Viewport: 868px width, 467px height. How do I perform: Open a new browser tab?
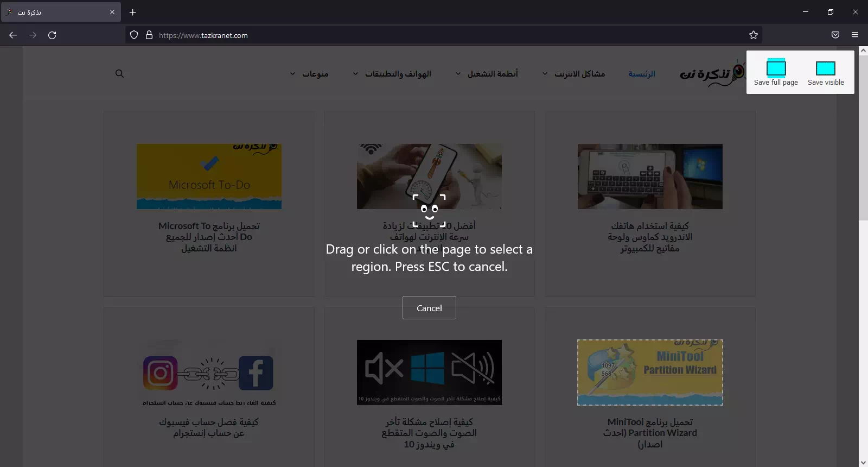[132, 12]
